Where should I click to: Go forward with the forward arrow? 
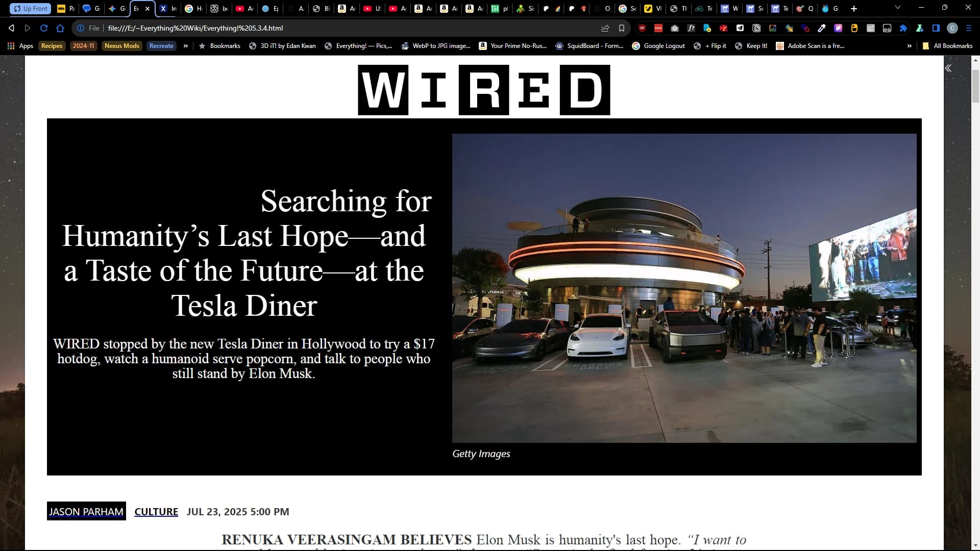tap(28, 28)
